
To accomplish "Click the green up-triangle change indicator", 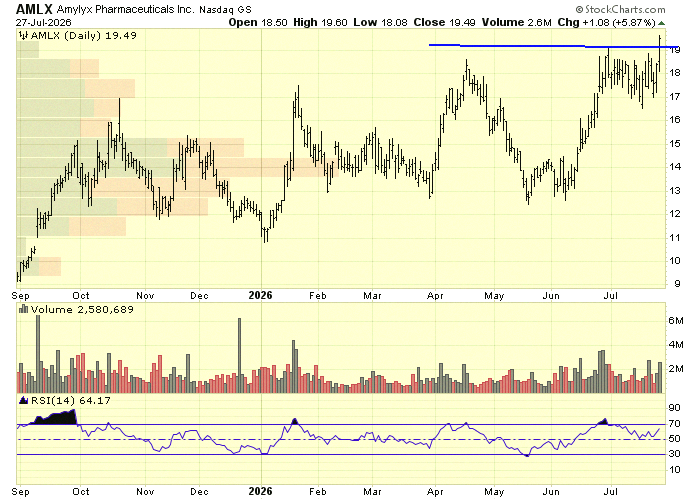I will click(662, 23).
